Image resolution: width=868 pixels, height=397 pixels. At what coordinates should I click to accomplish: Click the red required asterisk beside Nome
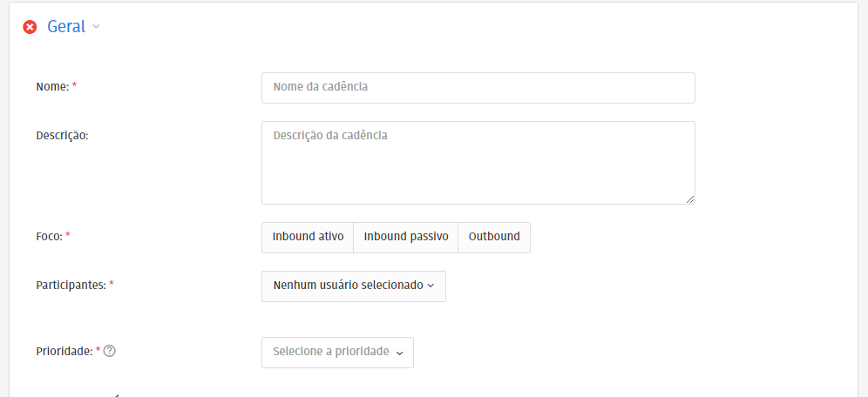coord(74,85)
